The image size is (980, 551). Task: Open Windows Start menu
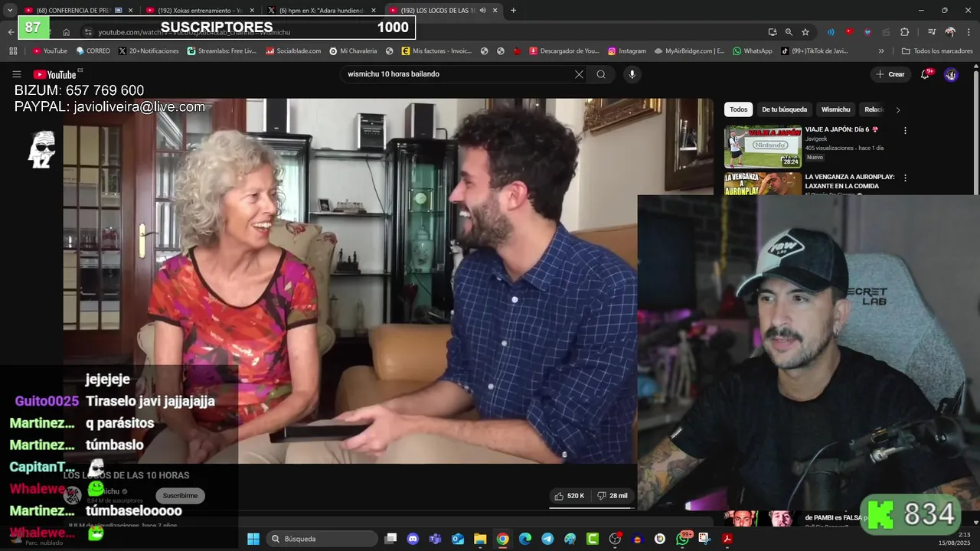pyautogui.click(x=253, y=539)
